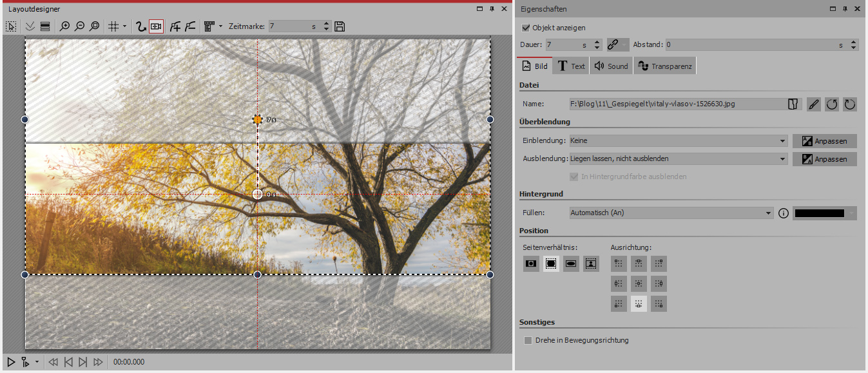
Task: Click the pencil edit image icon
Action: click(x=814, y=104)
